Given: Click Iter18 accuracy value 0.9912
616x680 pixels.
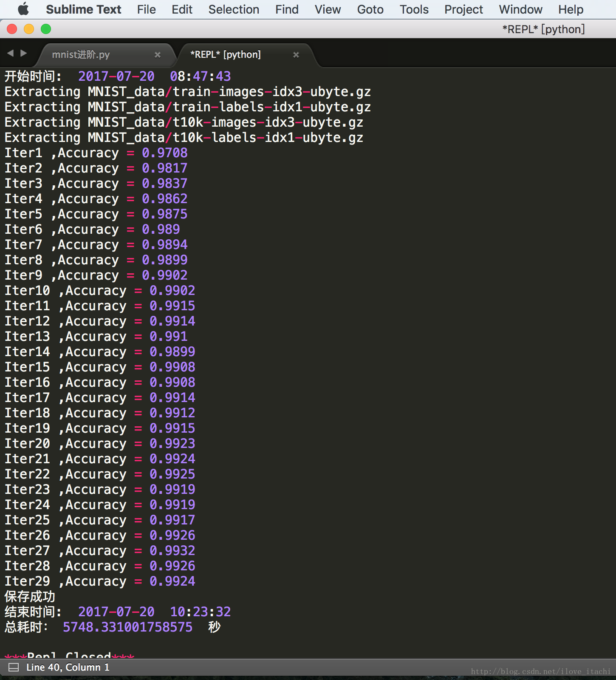Looking at the screenshot, I should click(x=172, y=413).
